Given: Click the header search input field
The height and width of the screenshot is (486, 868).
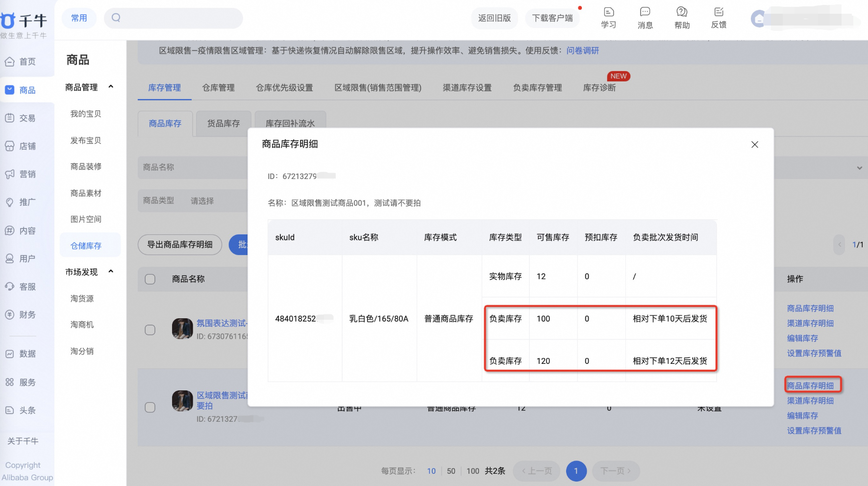Looking at the screenshot, I should (x=174, y=18).
